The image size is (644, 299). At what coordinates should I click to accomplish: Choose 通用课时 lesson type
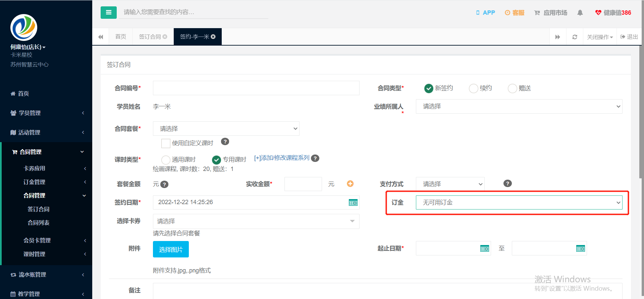tap(166, 160)
